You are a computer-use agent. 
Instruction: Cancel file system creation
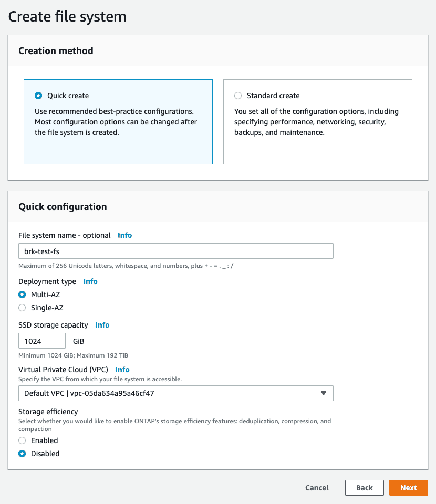316,488
